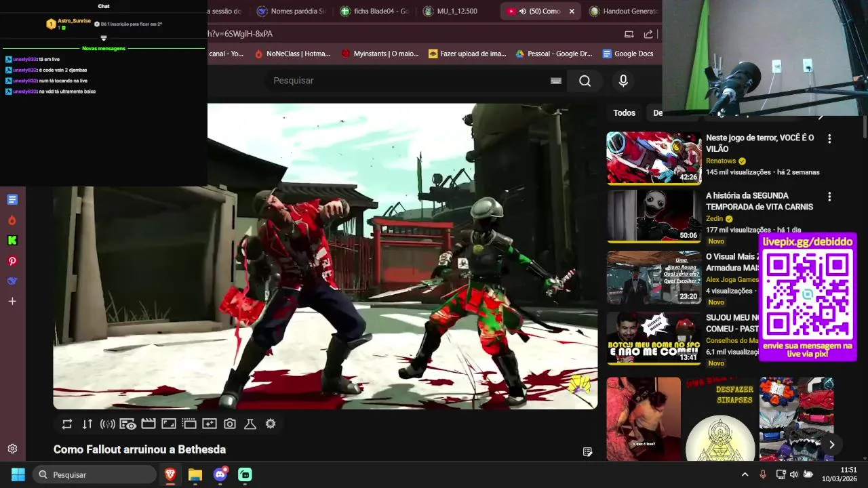Open Discord from the taskbar
Viewport: 868px width, 488px height.
[220, 474]
